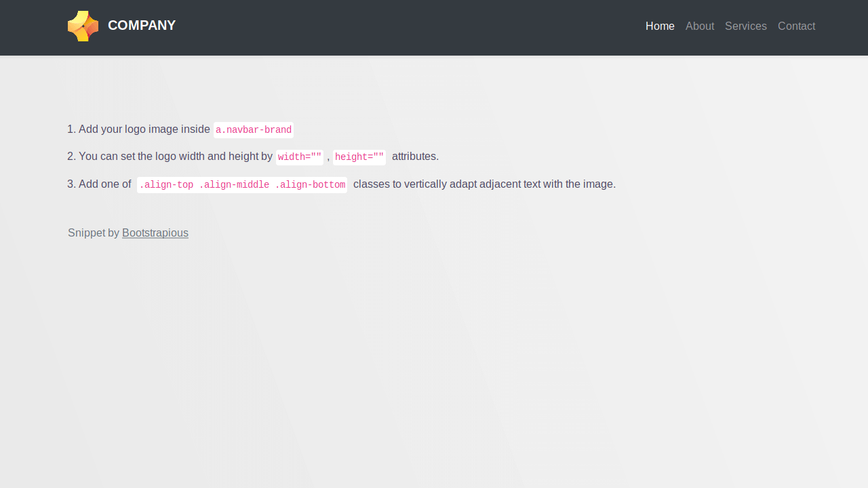
Task: Click the COMPANY brand name
Action: pyautogui.click(x=142, y=26)
